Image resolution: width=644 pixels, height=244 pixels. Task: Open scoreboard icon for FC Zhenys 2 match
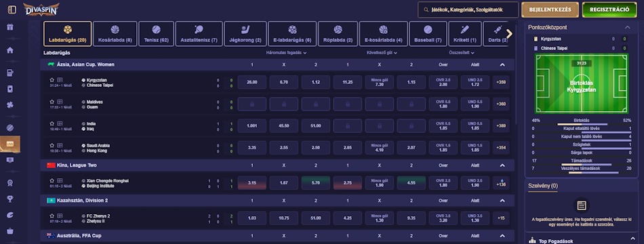point(60,216)
